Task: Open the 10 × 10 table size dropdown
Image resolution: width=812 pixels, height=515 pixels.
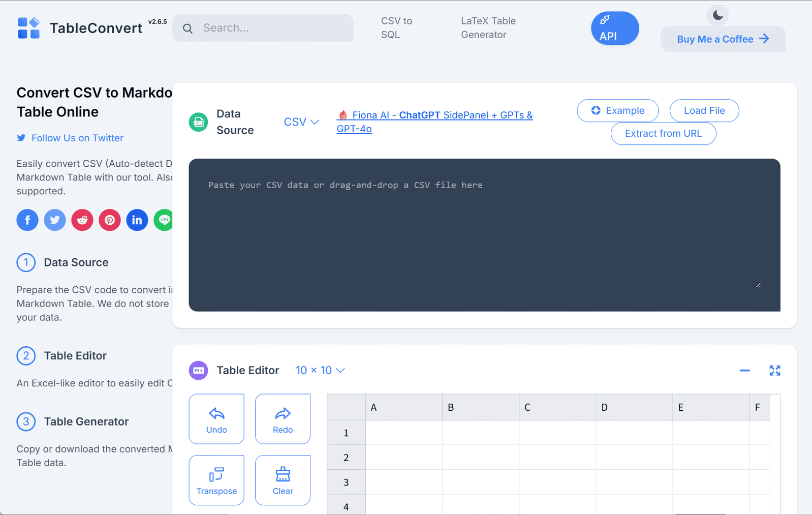Action: coord(320,371)
